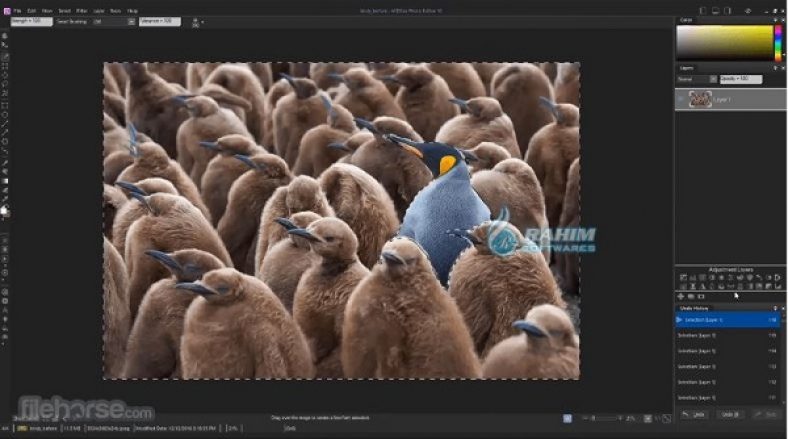Click the Undo button under Undo History
The width and height of the screenshot is (788, 439).
(694, 415)
